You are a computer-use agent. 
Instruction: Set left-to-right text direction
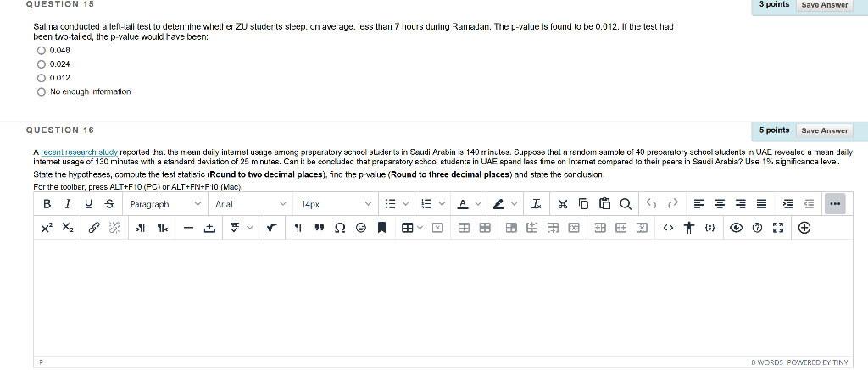pyautogui.click(x=142, y=227)
